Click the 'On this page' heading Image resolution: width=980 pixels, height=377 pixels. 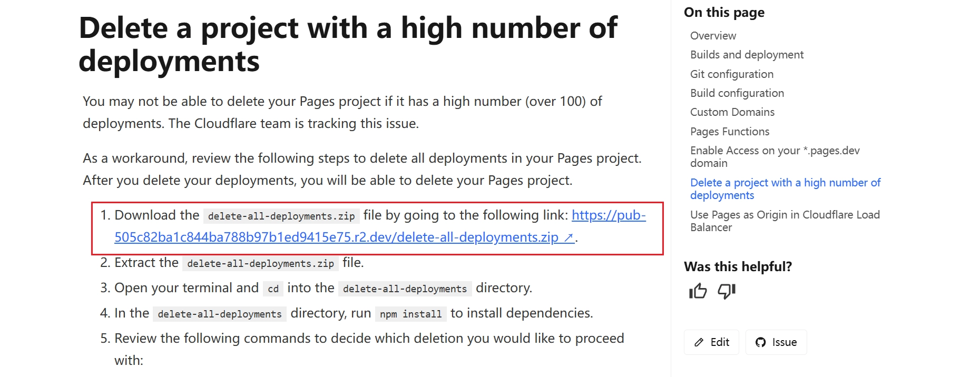click(724, 13)
